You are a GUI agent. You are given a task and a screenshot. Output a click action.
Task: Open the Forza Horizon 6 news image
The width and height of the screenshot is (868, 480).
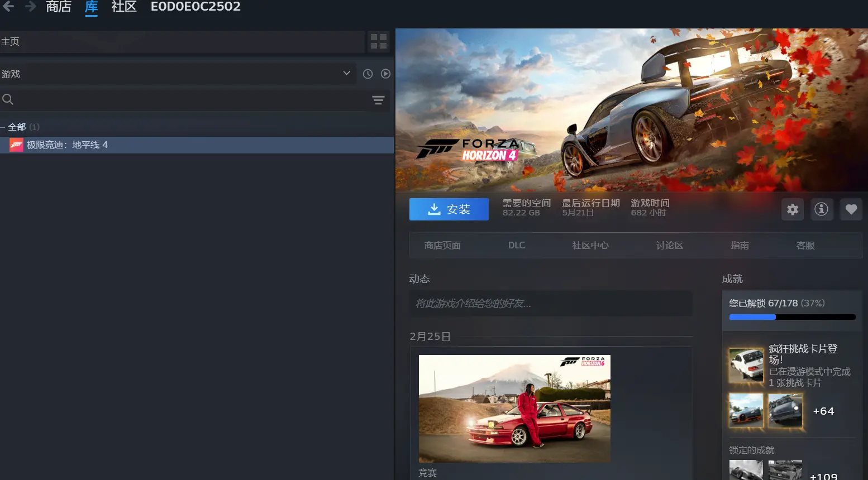tap(514, 409)
